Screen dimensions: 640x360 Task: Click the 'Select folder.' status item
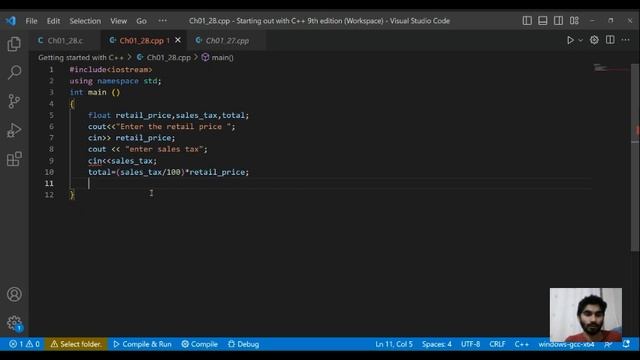(x=76, y=344)
